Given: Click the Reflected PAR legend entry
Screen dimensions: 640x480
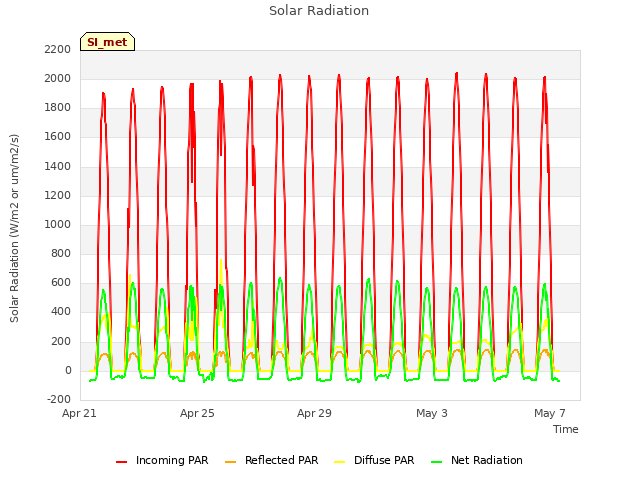Looking at the screenshot, I should pyautogui.click(x=271, y=460).
